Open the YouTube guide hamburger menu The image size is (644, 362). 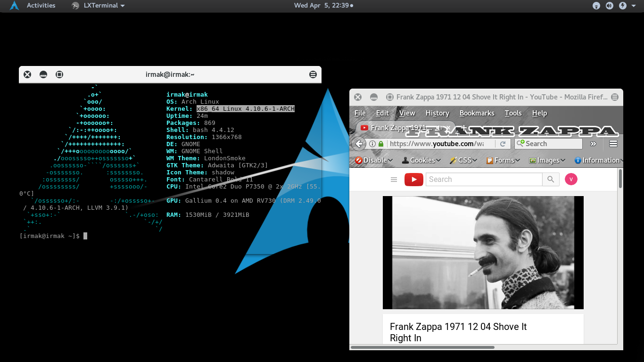(394, 180)
